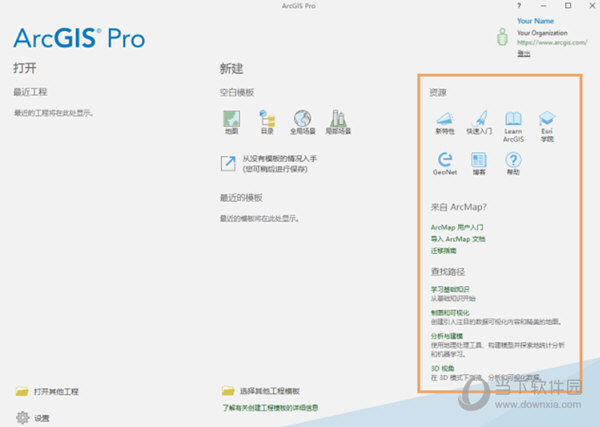Open 制图和可视化 learning path link

450,313
